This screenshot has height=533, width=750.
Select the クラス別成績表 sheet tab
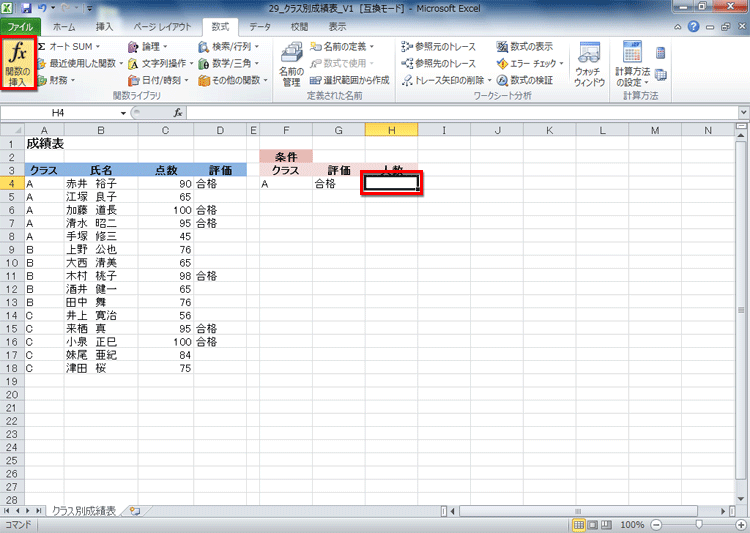tap(84, 511)
